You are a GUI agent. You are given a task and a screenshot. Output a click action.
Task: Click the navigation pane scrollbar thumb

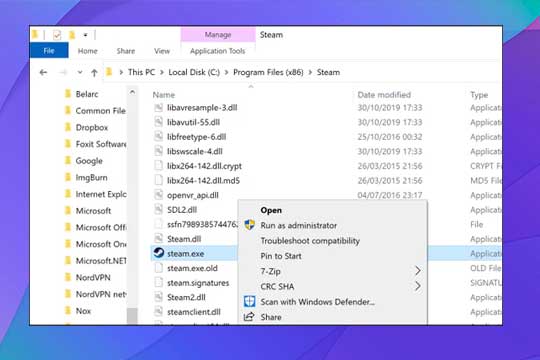132,316
